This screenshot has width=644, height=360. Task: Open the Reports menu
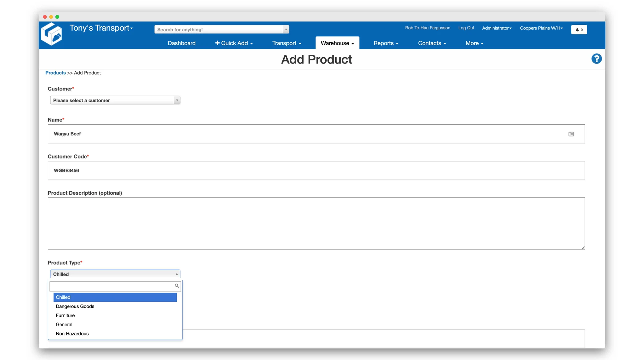[x=386, y=43]
